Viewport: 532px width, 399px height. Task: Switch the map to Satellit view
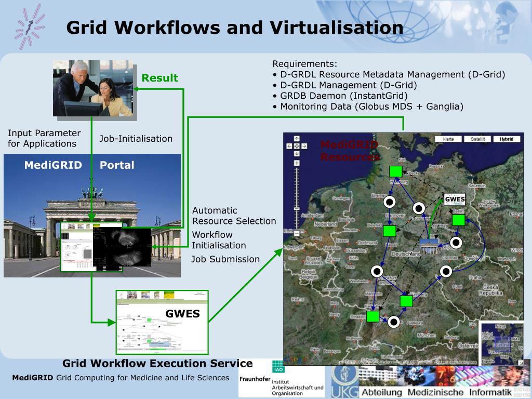(477, 139)
